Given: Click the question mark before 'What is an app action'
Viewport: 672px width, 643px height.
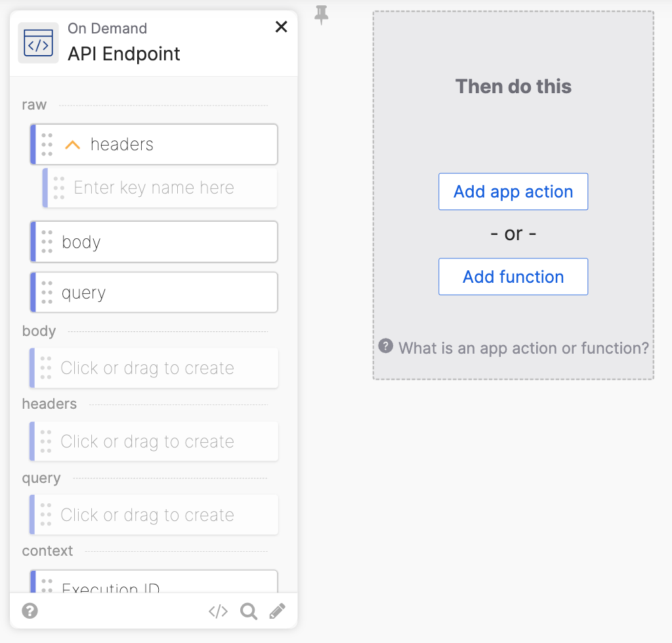Looking at the screenshot, I should [385, 348].
